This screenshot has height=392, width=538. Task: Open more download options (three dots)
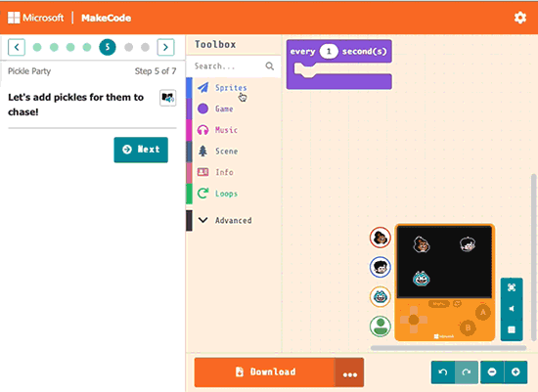pyautogui.click(x=349, y=372)
